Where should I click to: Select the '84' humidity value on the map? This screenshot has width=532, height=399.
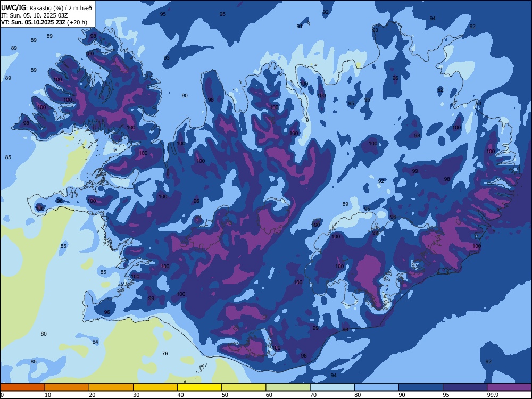[95, 342]
